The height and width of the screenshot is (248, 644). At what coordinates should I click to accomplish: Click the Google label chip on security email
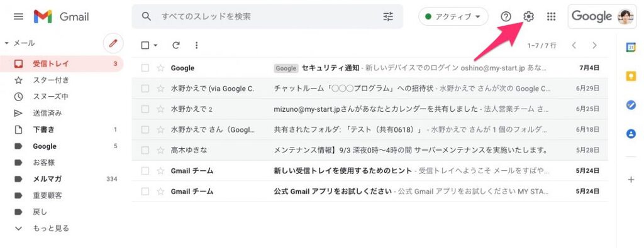tap(286, 68)
